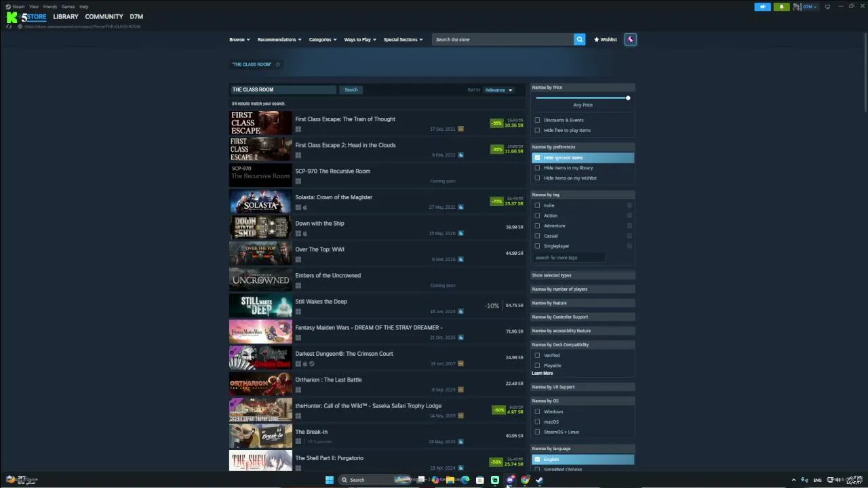The height and width of the screenshot is (488, 868).
Task: Open Steam from the taskbar
Action: tap(540, 480)
